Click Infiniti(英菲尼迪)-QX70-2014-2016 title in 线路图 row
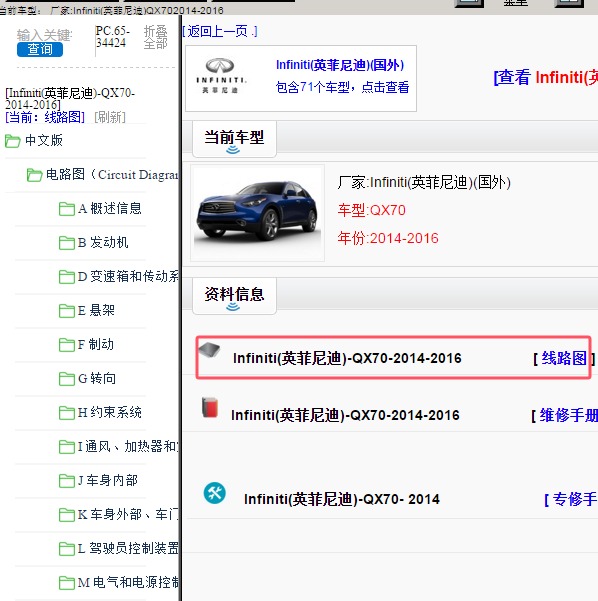This screenshot has width=598, height=601. click(x=347, y=358)
